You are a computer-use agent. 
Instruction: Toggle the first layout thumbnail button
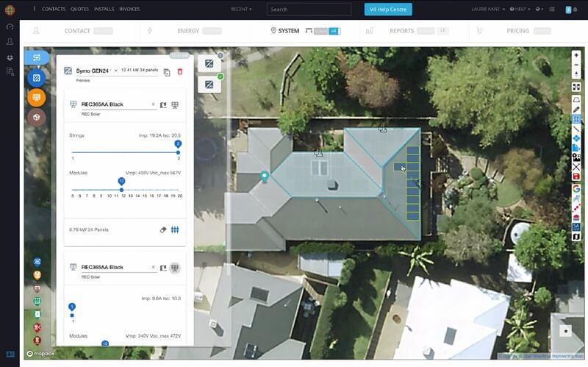point(209,64)
